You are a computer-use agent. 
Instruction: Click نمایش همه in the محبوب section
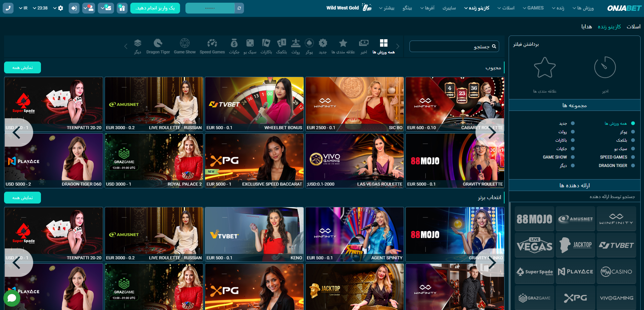pyautogui.click(x=22, y=68)
